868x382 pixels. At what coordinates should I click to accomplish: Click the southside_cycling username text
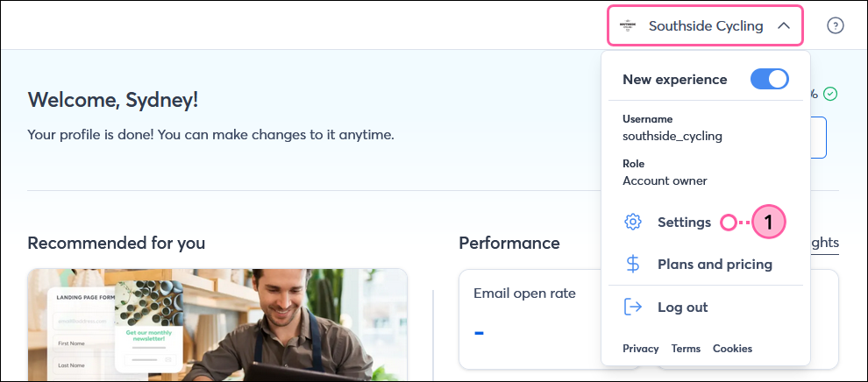[672, 136]
